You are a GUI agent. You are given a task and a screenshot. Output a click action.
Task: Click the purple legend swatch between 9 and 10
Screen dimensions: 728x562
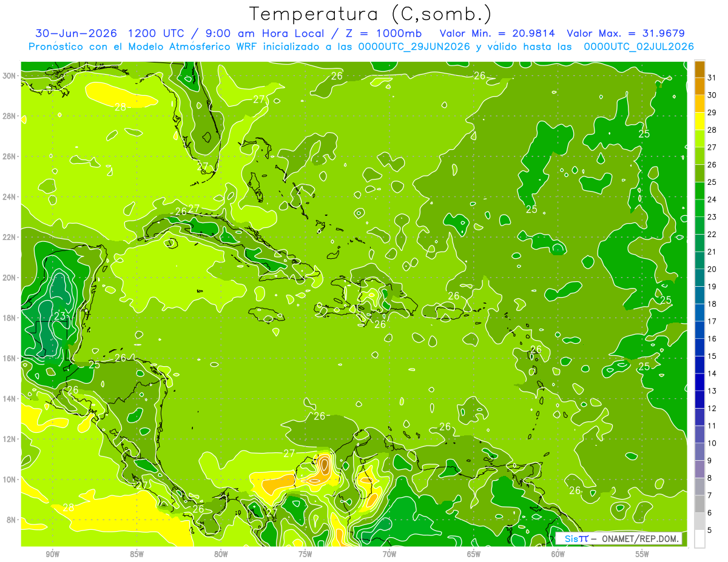tap(699, 452)
